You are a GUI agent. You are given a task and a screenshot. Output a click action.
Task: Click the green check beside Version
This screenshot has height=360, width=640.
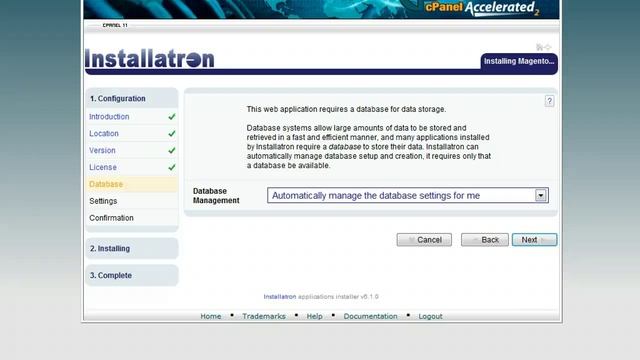click(172, 151)
